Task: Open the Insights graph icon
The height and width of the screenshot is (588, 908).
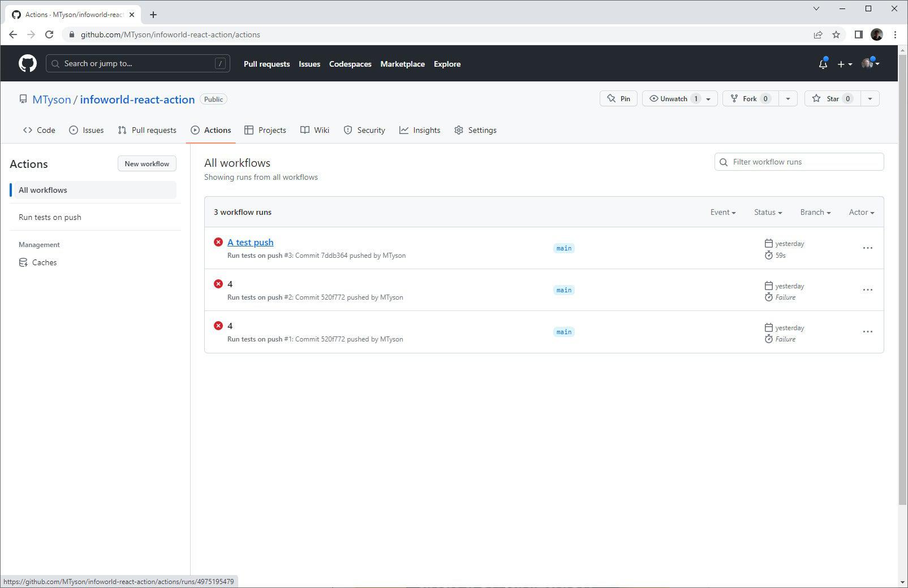Action: pyautogui.click(x=404, y=130)
